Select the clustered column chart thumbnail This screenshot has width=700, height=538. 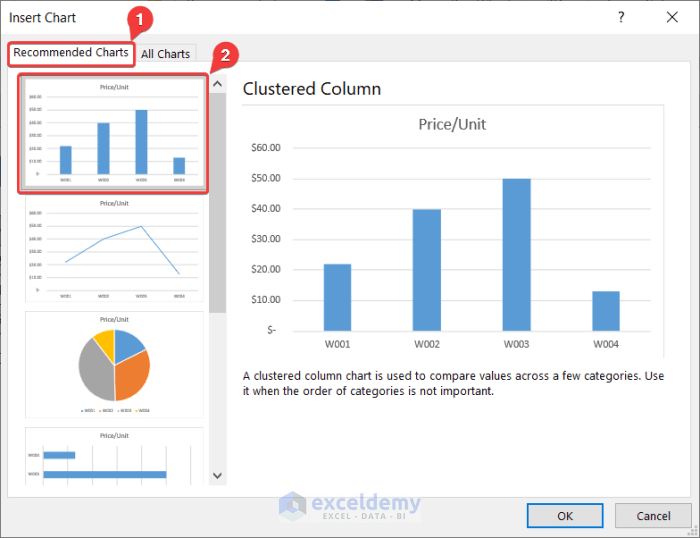click(113, 133)
